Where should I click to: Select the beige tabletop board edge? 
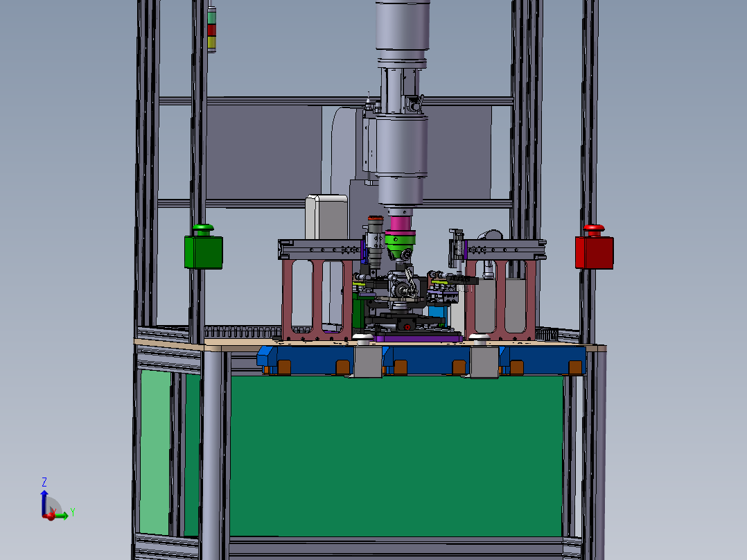371,345
